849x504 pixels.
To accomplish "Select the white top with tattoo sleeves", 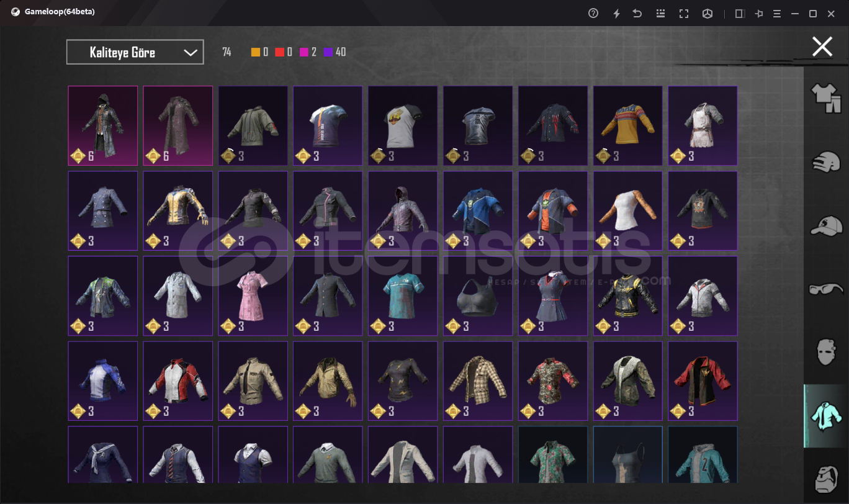I will point(628,211).
